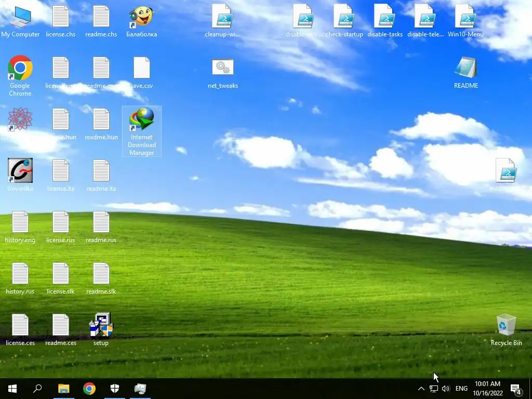Open the network status tray icon
The width and height of the screenshot is (532, 399).
click(x=434, y=389)
